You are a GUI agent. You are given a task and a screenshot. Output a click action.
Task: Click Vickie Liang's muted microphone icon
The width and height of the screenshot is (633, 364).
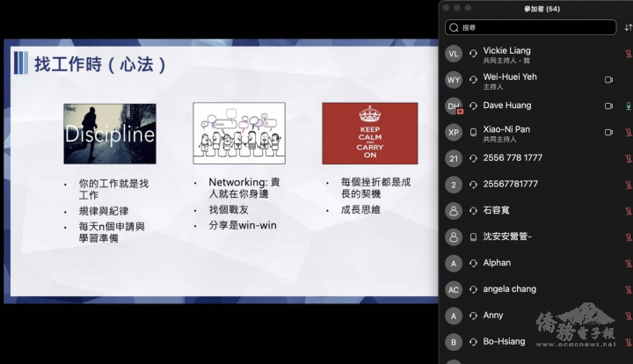click(x=628, y=54)
